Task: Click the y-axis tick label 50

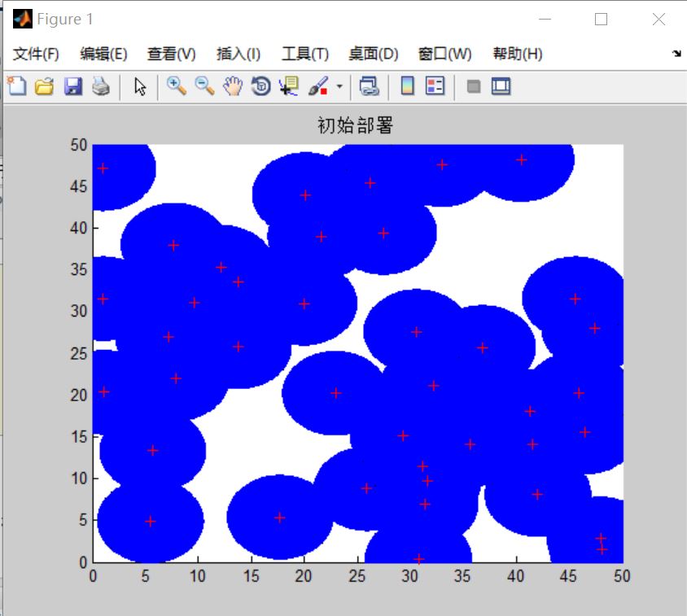Action: (x=79, y=145)
